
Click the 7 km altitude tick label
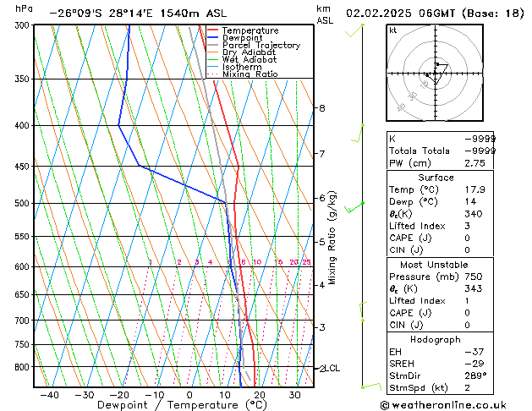[x=322, y=154]
